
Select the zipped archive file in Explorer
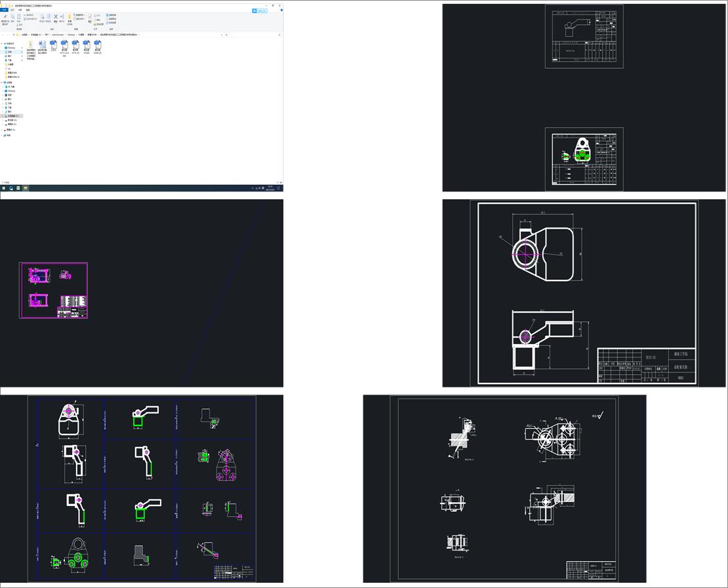[31, 50]
